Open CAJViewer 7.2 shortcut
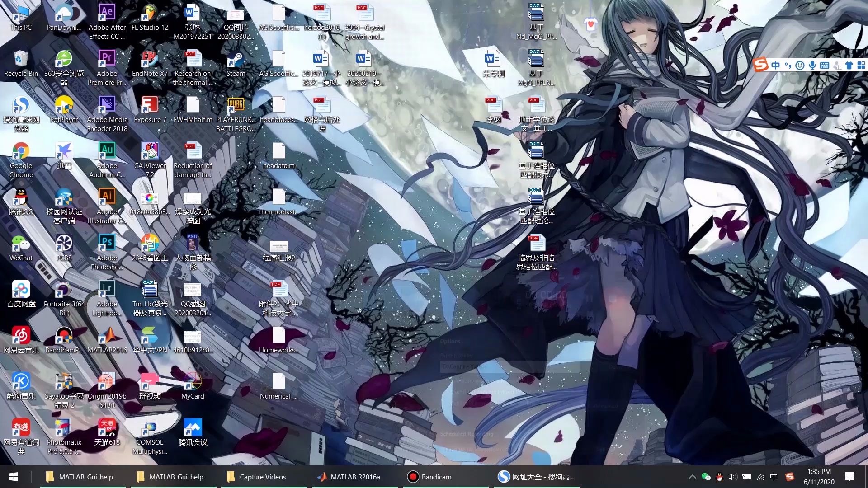Screen dimensions: 868x488 150,160
